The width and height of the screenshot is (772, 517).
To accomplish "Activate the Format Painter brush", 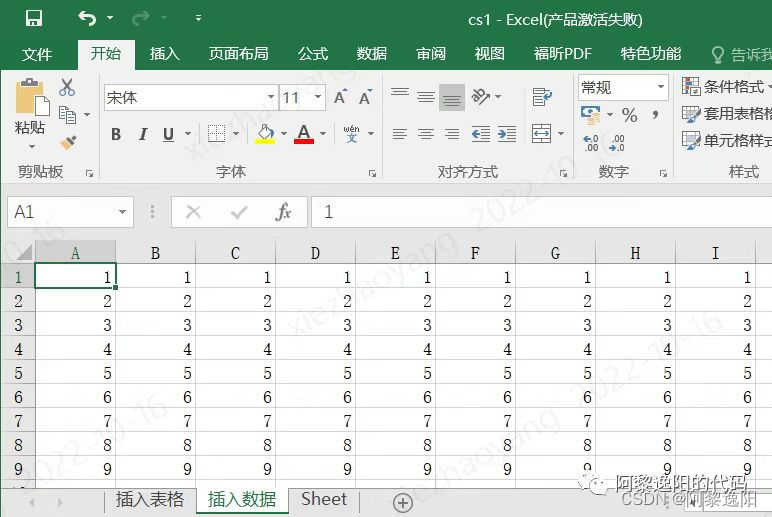I will pos(68,143).
